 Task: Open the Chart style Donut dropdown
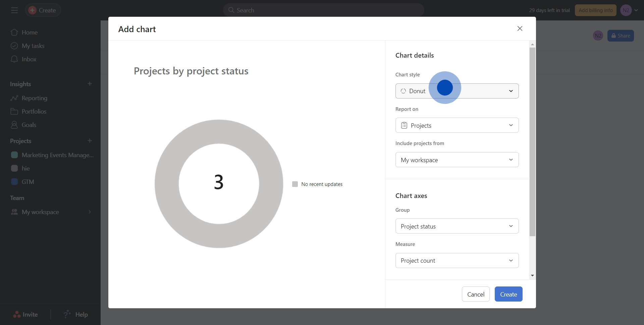tap(457, 91)
